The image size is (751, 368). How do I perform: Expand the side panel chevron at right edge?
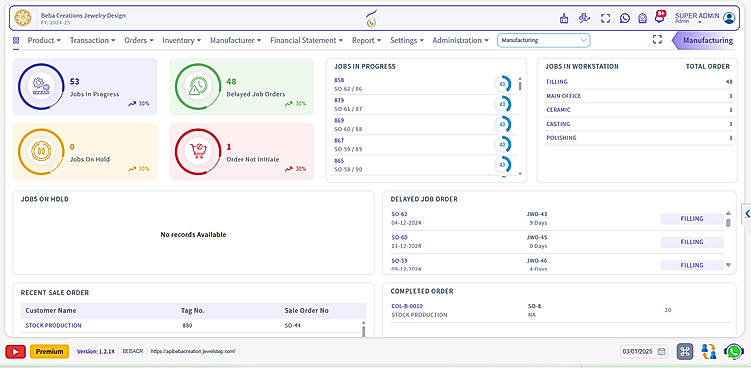(747, 214)
